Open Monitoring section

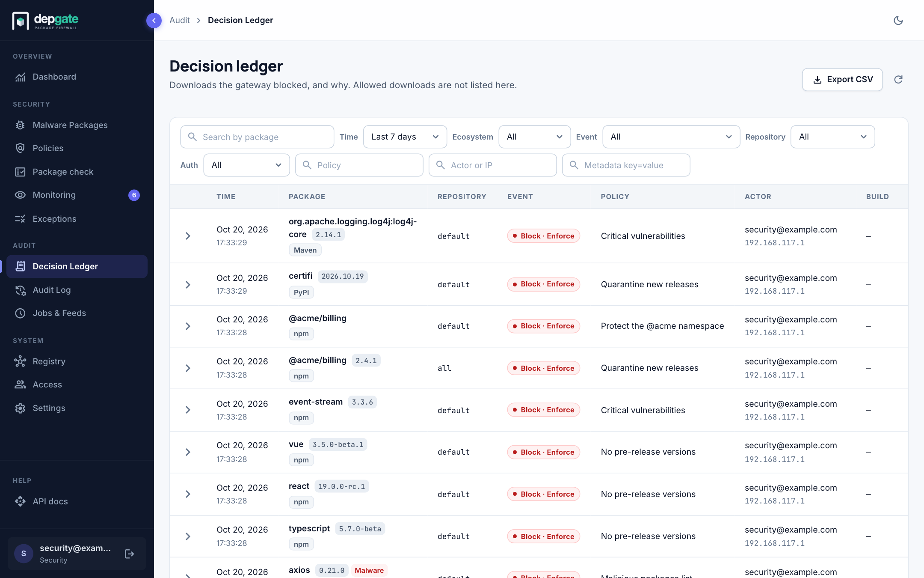77,195
